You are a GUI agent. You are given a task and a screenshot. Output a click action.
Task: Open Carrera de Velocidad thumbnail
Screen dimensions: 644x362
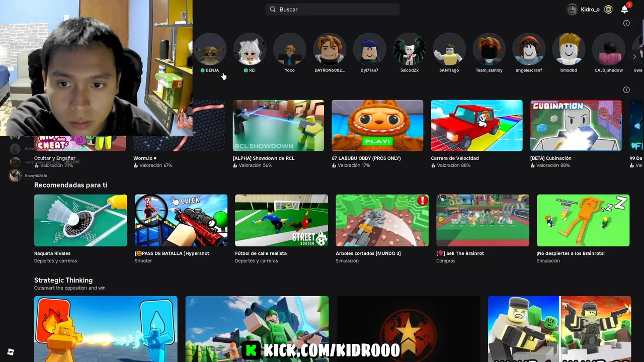click(476, 126)
